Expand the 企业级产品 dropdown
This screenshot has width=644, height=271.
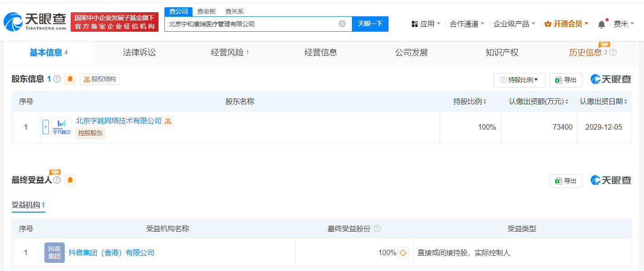pyautogui.click(x=514, y=24)
